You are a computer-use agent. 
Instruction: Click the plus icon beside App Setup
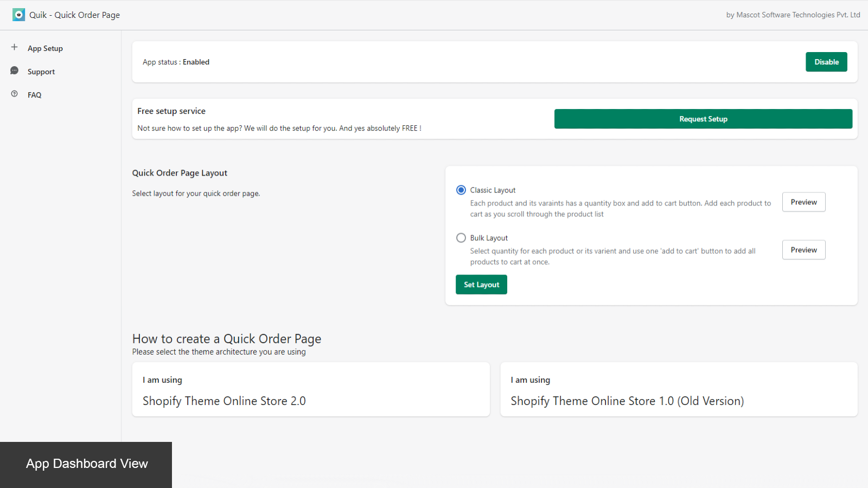click(x=15, y=47)
